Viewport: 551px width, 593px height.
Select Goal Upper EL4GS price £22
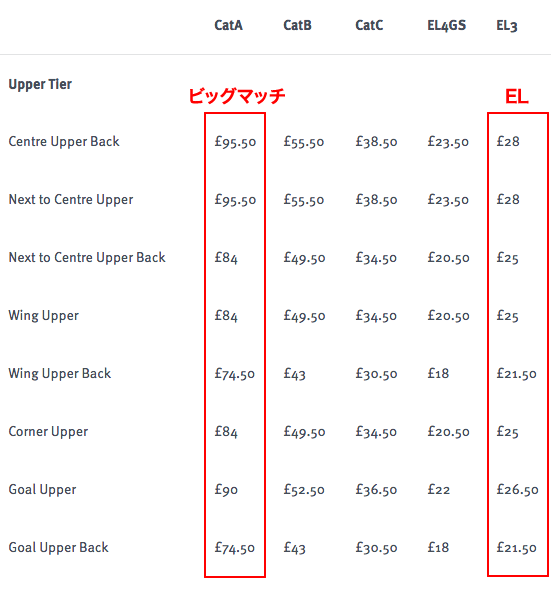(439, 490)
